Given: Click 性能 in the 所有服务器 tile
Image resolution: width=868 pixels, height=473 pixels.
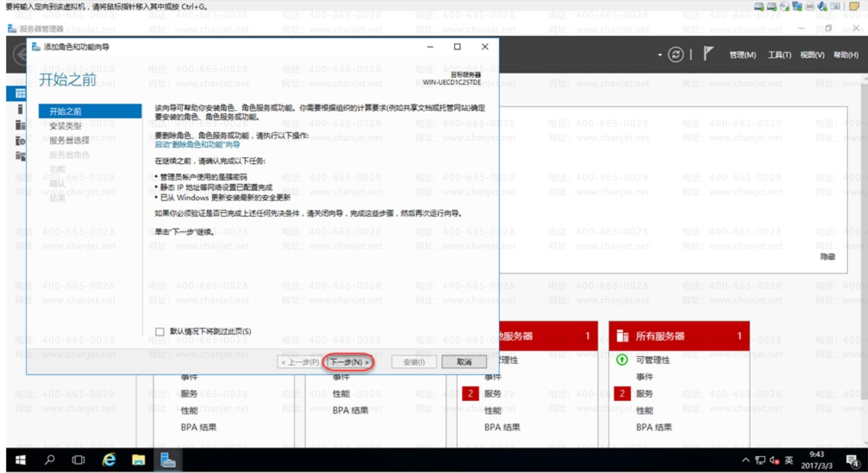Looking at the screenshot, I should [644, 410].
